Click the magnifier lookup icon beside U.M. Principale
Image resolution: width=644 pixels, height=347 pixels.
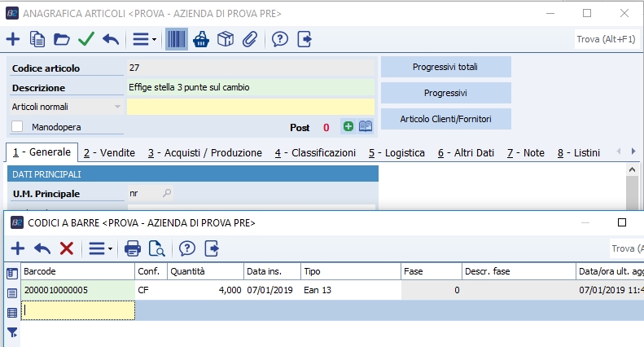click(166, 193)
